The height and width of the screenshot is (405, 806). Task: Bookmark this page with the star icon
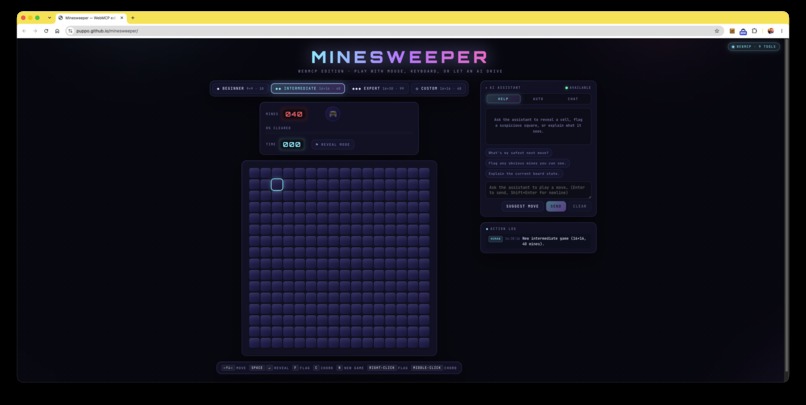717,31
